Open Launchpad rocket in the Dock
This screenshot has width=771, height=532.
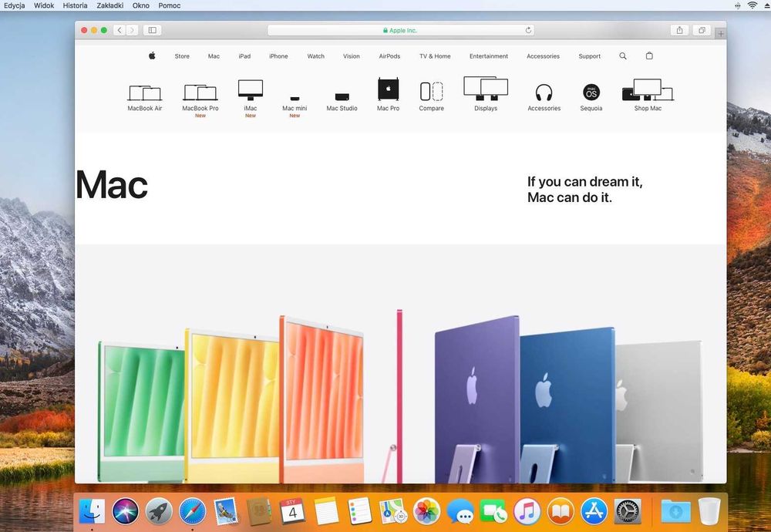159,511
